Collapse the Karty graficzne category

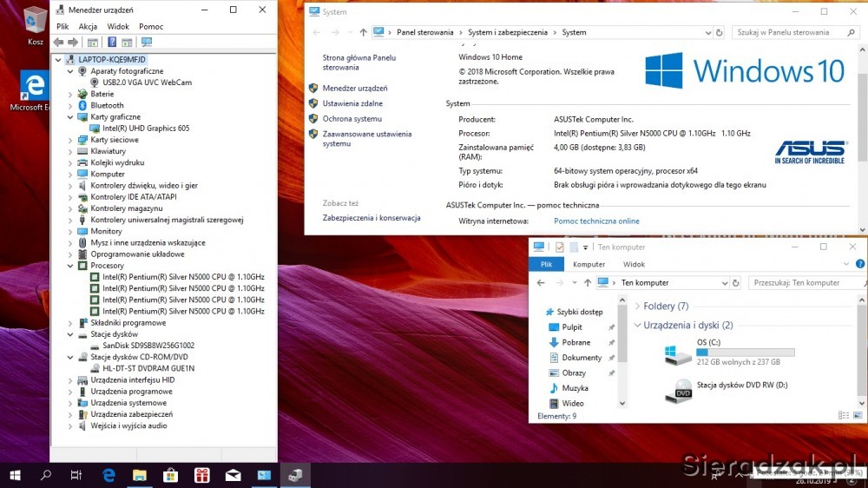click(70, 117)
